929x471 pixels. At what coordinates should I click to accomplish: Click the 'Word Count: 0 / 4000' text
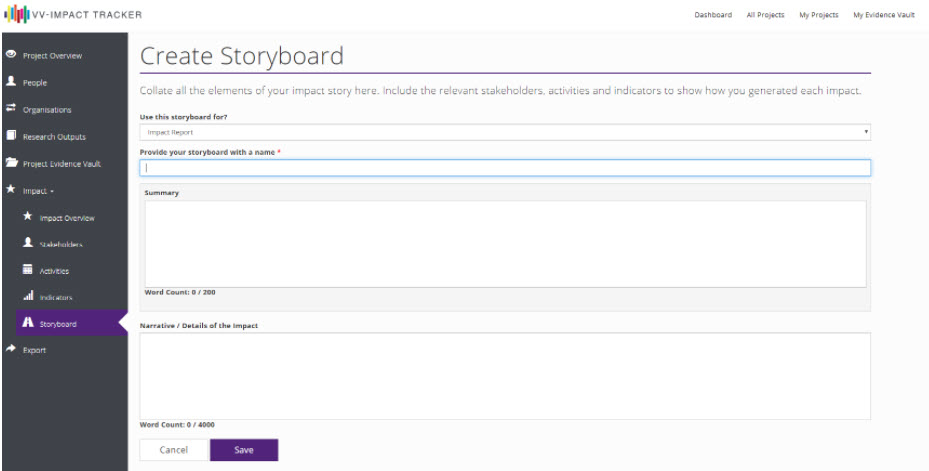(x=177, y=425)
